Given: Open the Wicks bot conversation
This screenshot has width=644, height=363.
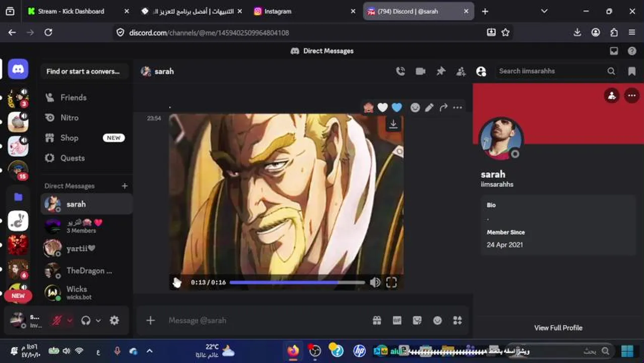Looking at the screenshot, I should pos(86,292).
